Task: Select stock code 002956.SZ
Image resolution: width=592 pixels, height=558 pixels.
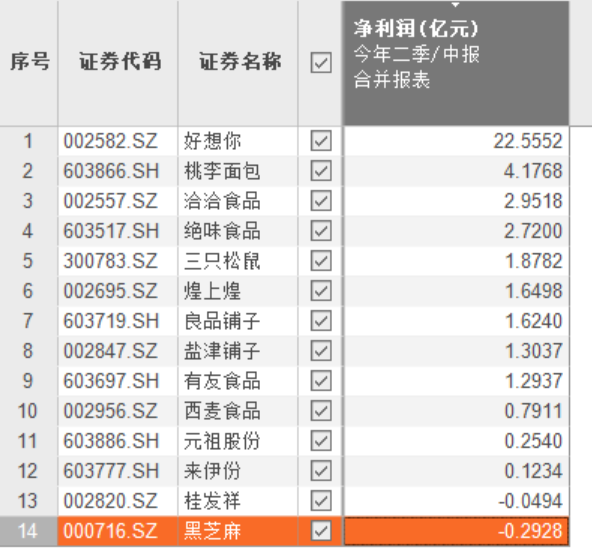Action: click(110, 411)
